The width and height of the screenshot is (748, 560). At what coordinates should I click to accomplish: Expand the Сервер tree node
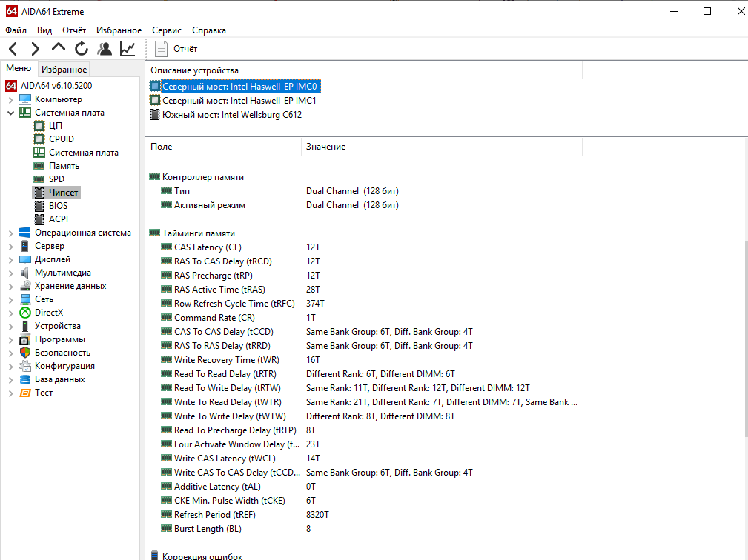[10, 247]
